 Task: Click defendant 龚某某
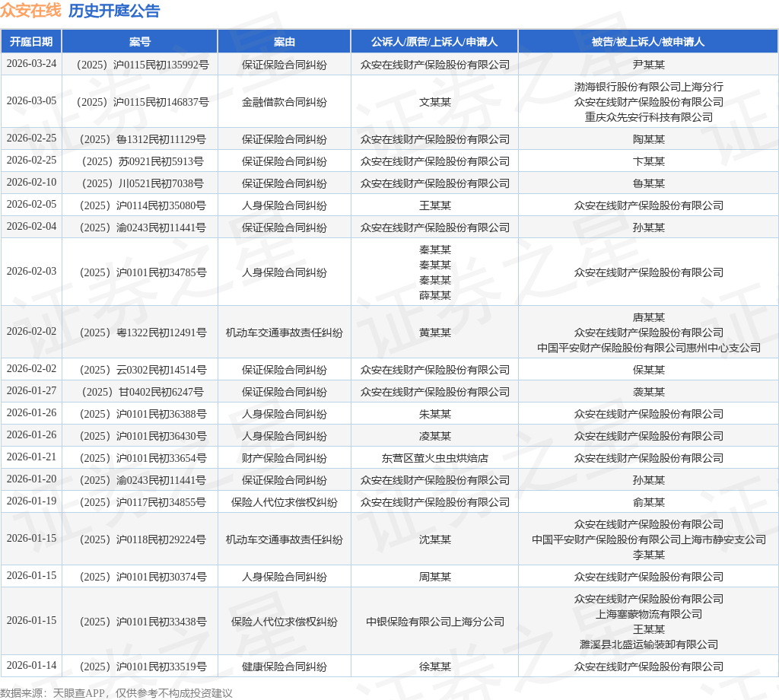tap(648, 393)
